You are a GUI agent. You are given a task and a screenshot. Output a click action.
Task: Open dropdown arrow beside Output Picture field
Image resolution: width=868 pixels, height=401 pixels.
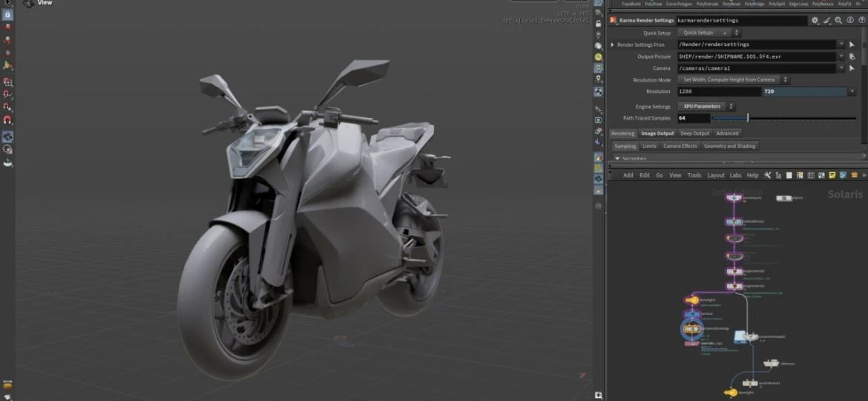click(x=841, y=56)
